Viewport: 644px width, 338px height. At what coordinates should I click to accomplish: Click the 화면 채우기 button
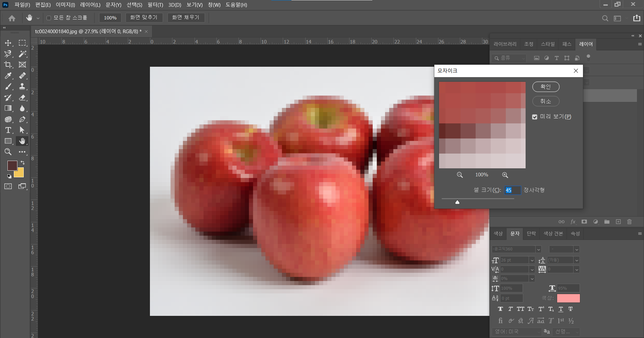pyautogui.click(x=186, y=17)
